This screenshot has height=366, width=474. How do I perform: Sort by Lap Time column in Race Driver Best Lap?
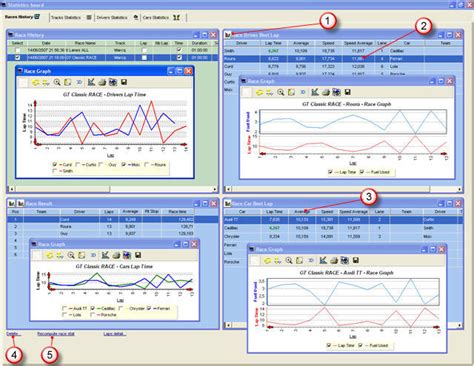(273, 43)
